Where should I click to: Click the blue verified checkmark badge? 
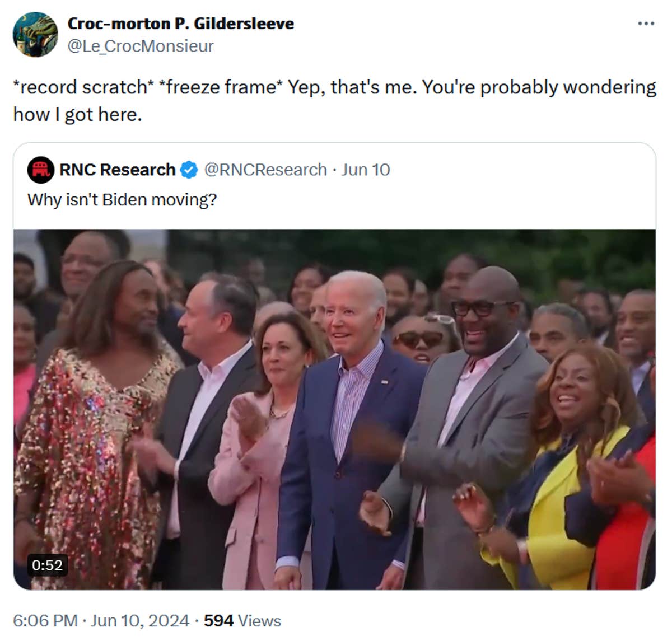tap(189, 170)
